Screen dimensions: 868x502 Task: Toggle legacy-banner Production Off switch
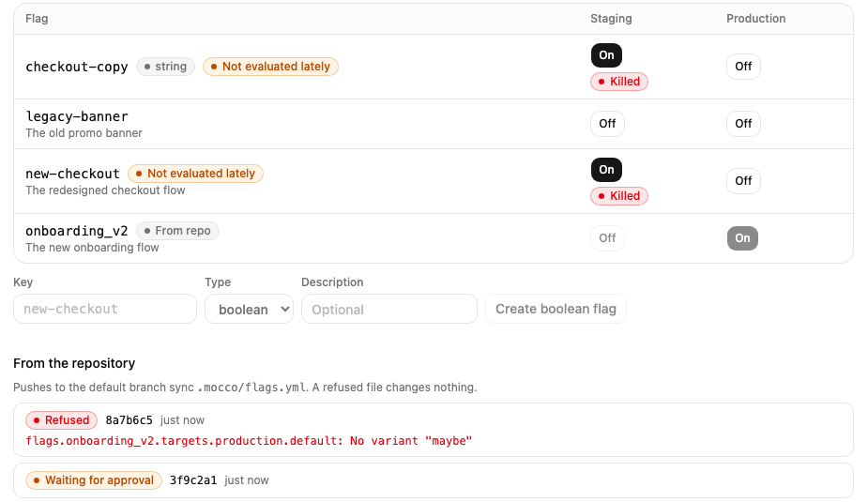[743, 124]
